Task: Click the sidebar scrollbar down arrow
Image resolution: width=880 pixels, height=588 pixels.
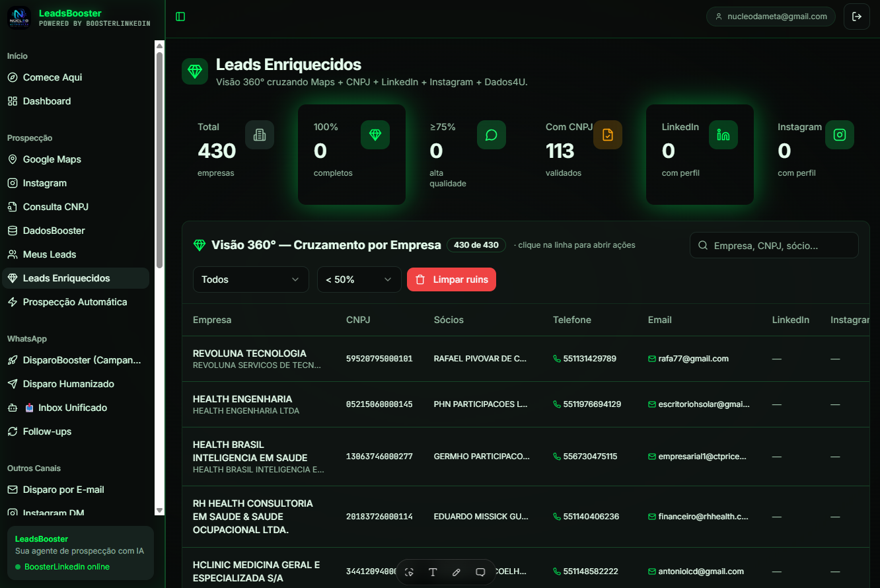Action: click(159, 510)
